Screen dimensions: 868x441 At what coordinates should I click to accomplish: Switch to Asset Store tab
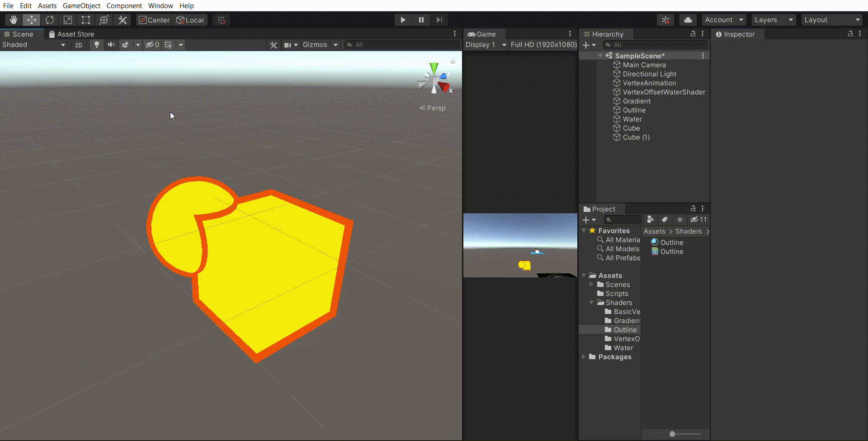click(x=71, y=34)
